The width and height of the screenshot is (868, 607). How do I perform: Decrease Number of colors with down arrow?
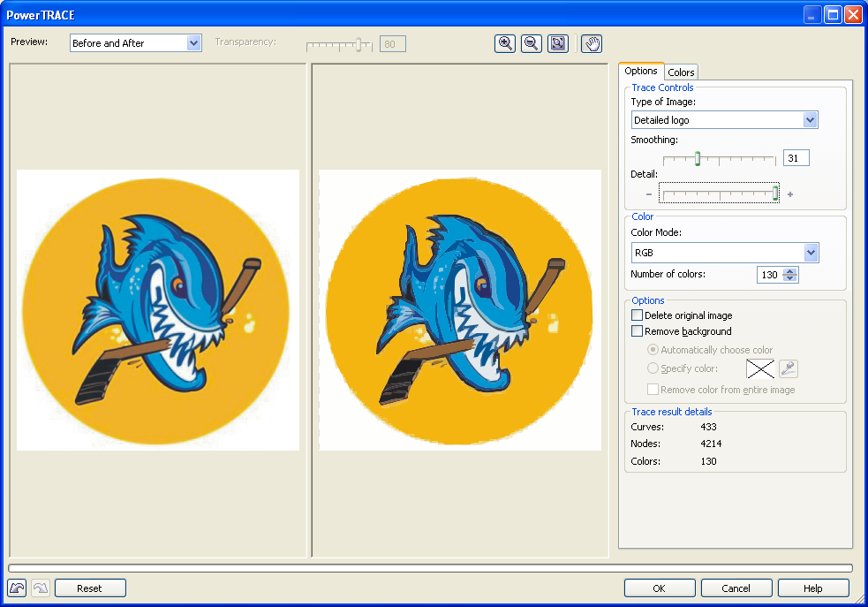point(790,278)
